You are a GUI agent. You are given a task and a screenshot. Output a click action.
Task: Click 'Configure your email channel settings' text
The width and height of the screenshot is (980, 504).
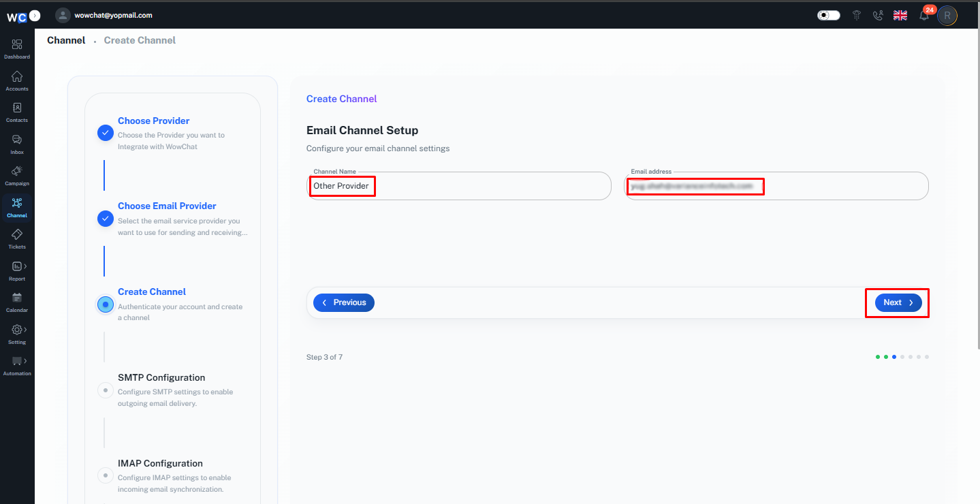(x=378, y=148)
